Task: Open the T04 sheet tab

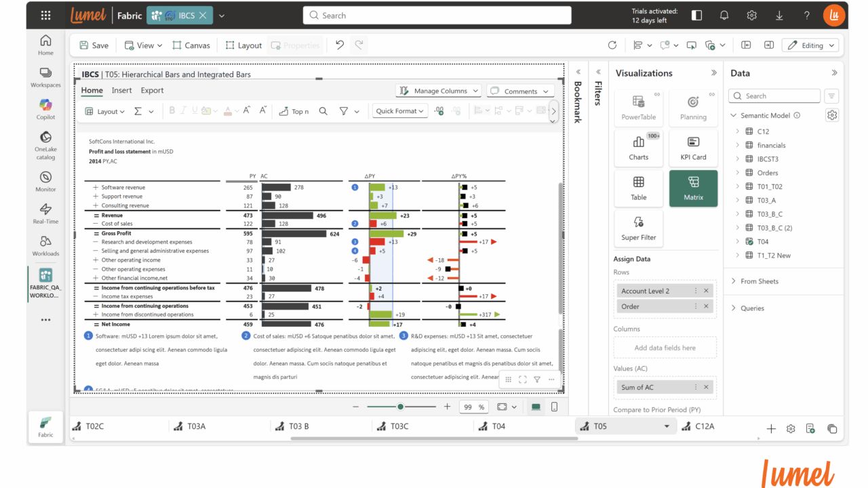Action: point(498,426)
